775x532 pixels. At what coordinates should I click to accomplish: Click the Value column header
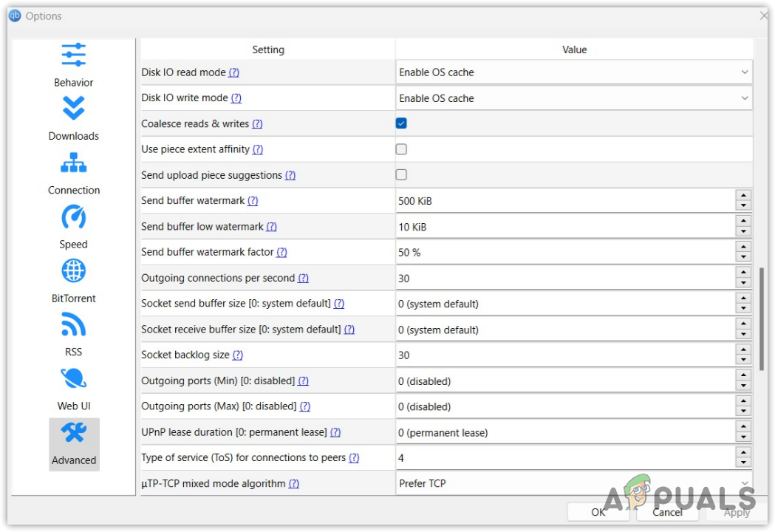click(x=574, y=50)
